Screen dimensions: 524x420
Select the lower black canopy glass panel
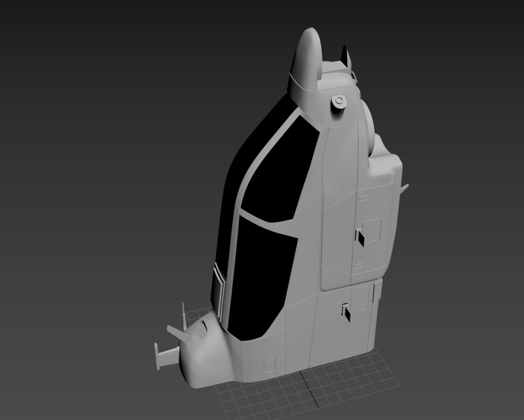point(261,277)
